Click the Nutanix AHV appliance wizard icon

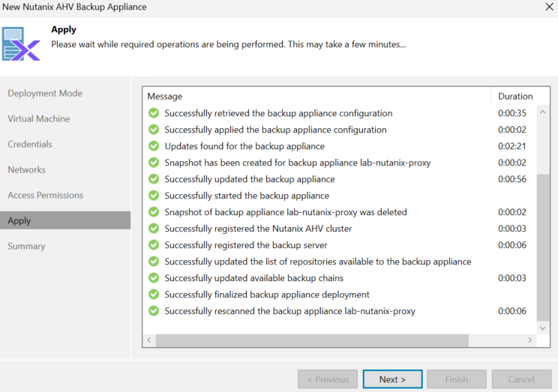pyautogui.click(x=21, y=43)
